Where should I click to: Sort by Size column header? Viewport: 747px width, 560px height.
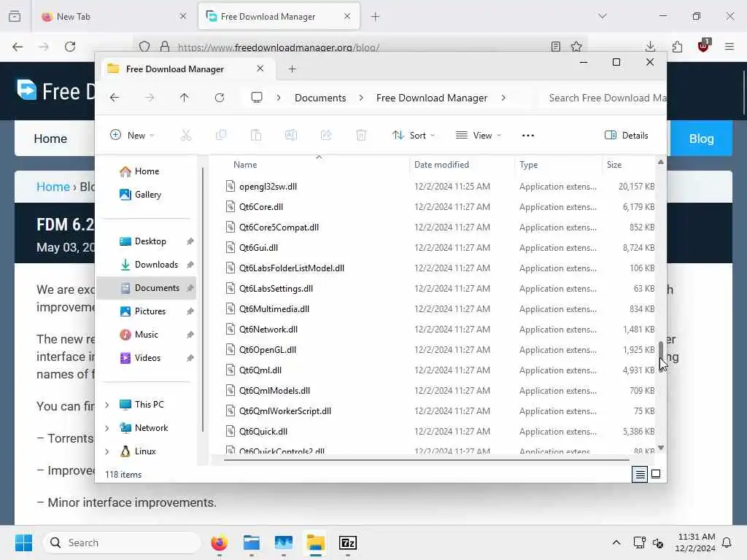[614, 165]
